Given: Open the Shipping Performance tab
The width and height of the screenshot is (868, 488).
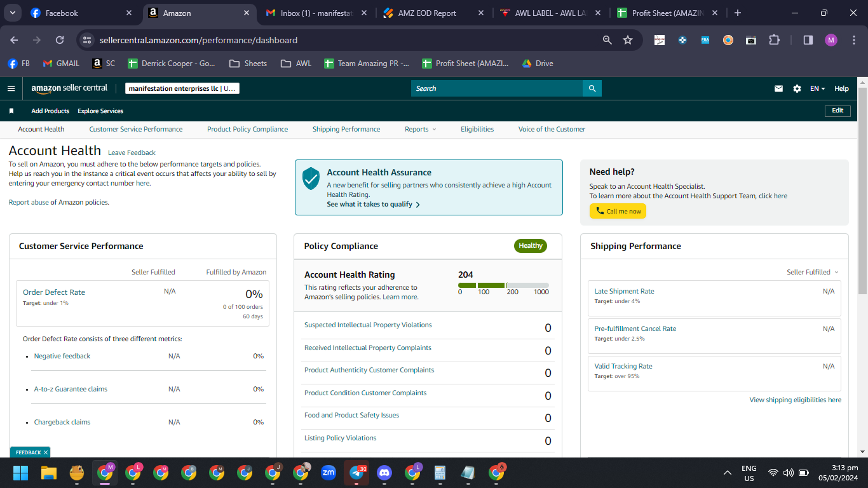Looking at the screenshot, I should [x=346, y=130].
